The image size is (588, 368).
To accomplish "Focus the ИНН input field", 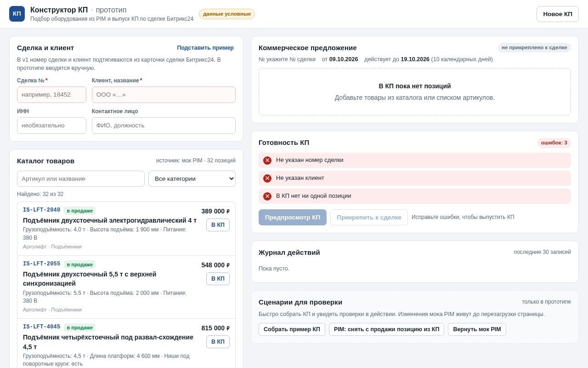I will [x=51, y=126].
